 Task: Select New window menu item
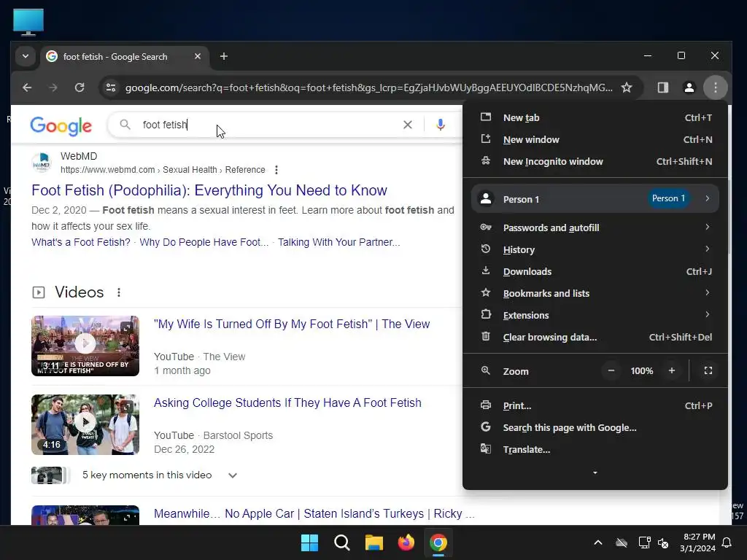click(x=595, y=139)
